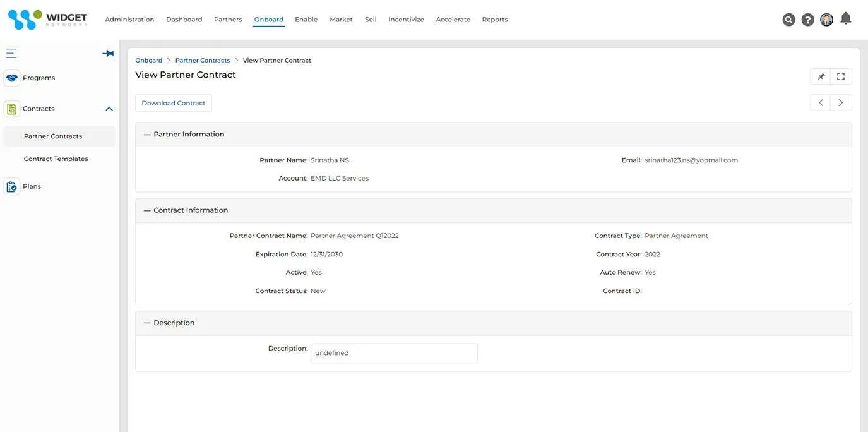Viewport: 868px width, 432px height.
Task: Expand the panel to fullscreen
Action: coord(841,76)
